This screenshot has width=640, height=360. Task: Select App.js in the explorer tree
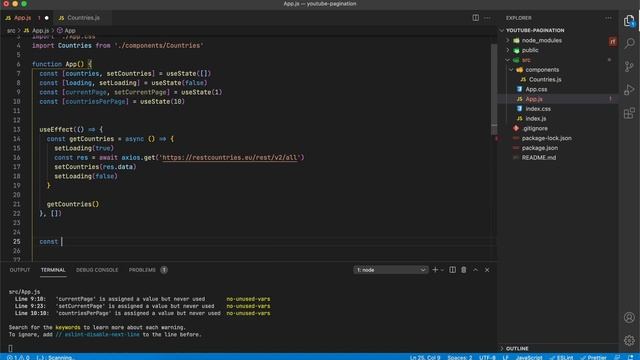(533, 99)
